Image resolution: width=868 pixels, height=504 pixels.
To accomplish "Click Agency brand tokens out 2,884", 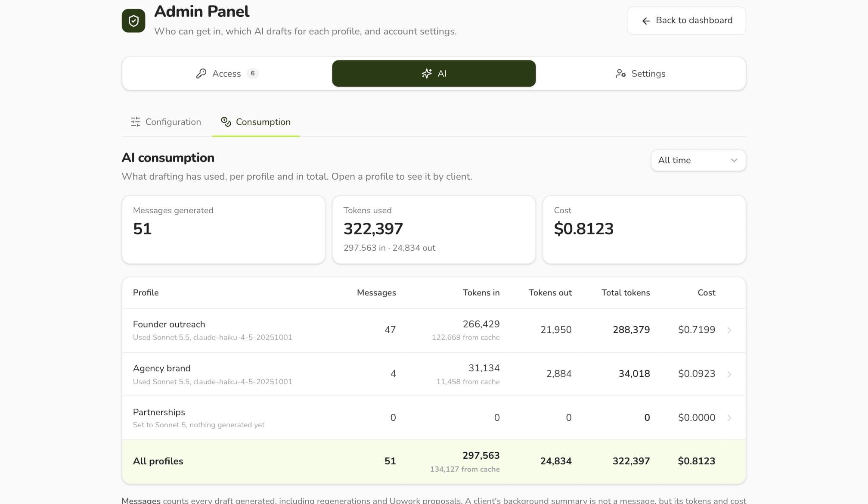I will coord(559,373).
